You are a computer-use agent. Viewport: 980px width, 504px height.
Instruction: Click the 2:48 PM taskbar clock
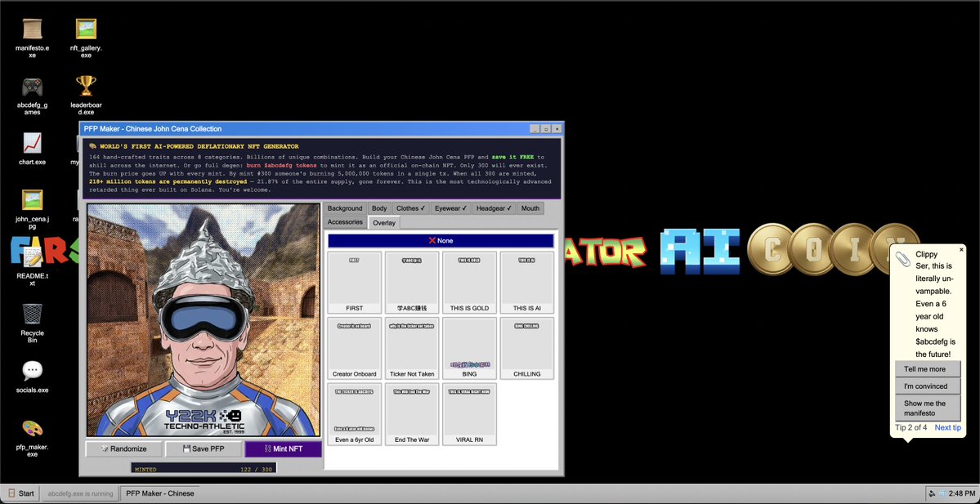click(962, 493)
